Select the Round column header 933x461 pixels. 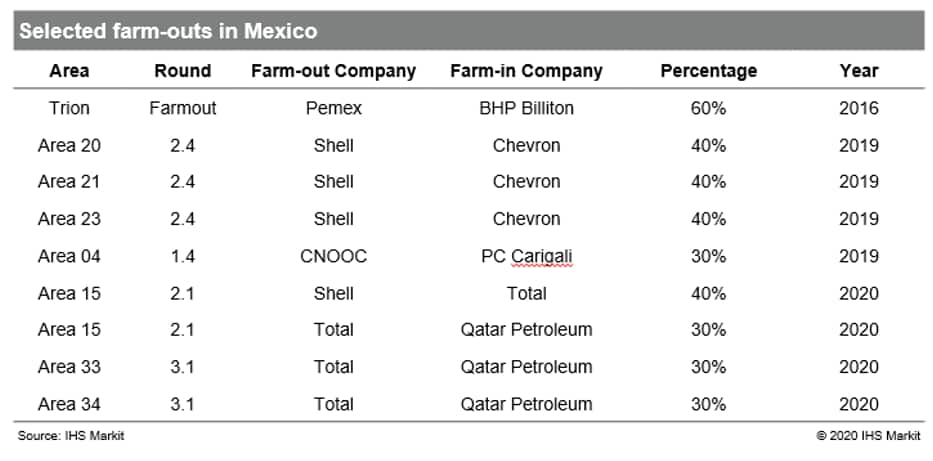click(183, 71)
